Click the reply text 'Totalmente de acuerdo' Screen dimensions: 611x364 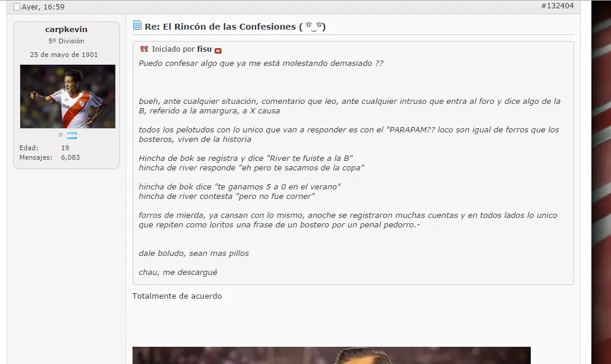(x=177, y=296)
